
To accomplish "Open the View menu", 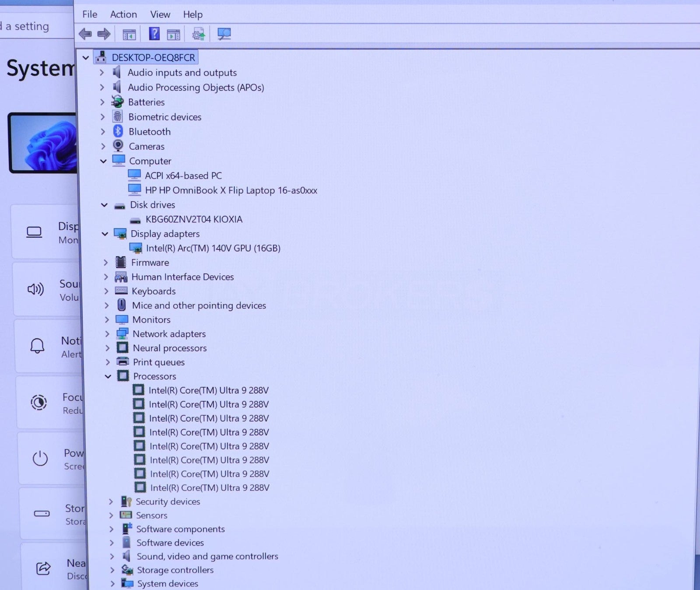I will point(160,14).
